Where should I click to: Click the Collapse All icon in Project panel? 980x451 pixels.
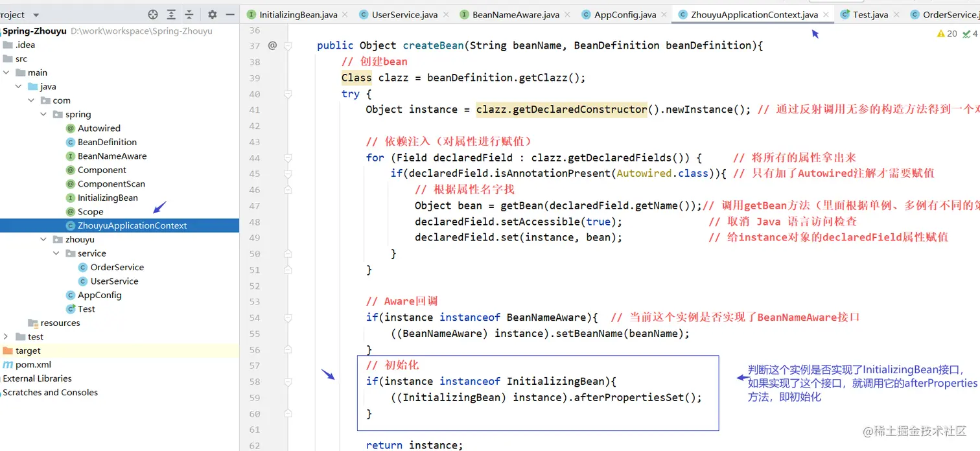[189, 14]
